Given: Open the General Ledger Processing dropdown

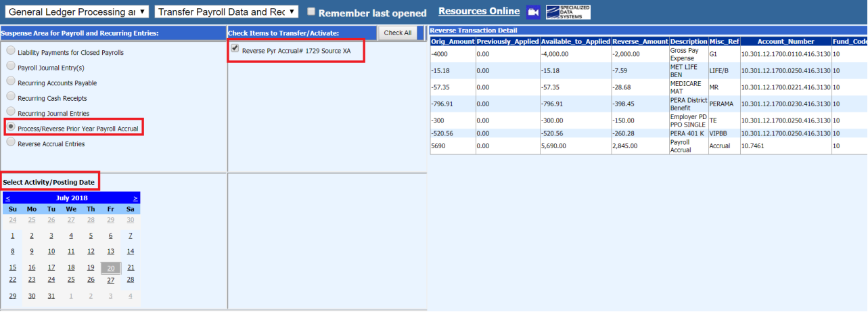Looking at the screenshot, I should 77,12.
